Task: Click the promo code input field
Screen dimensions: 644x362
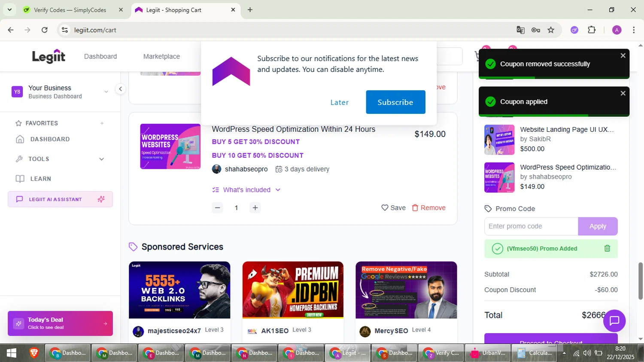Action: pos(531,226)
